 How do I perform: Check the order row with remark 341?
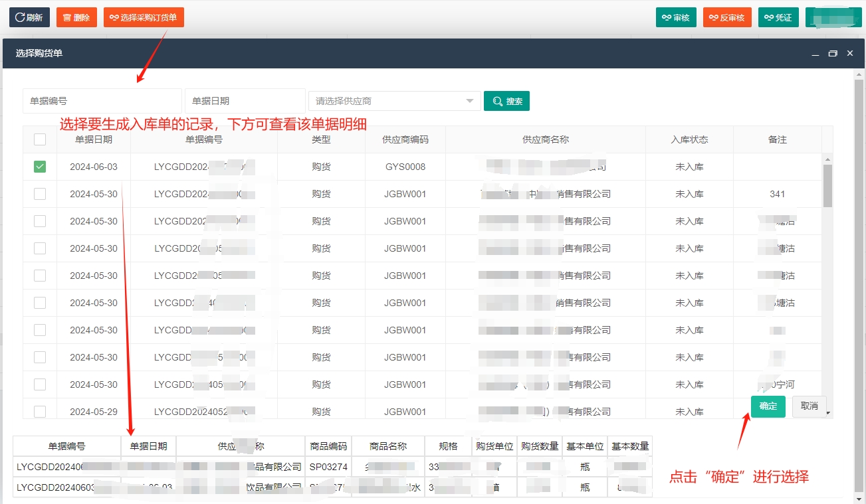click(x=40, y=194)
